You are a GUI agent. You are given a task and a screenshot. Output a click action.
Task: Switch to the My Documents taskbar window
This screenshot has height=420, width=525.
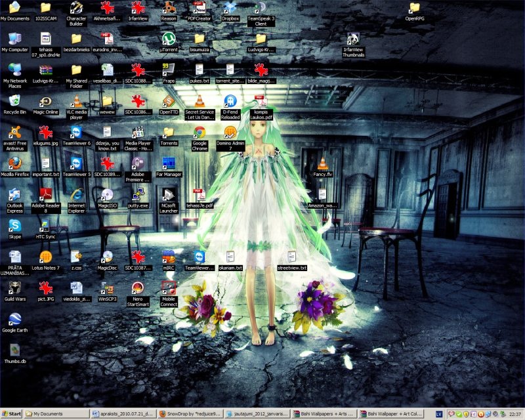pos(57,414)
